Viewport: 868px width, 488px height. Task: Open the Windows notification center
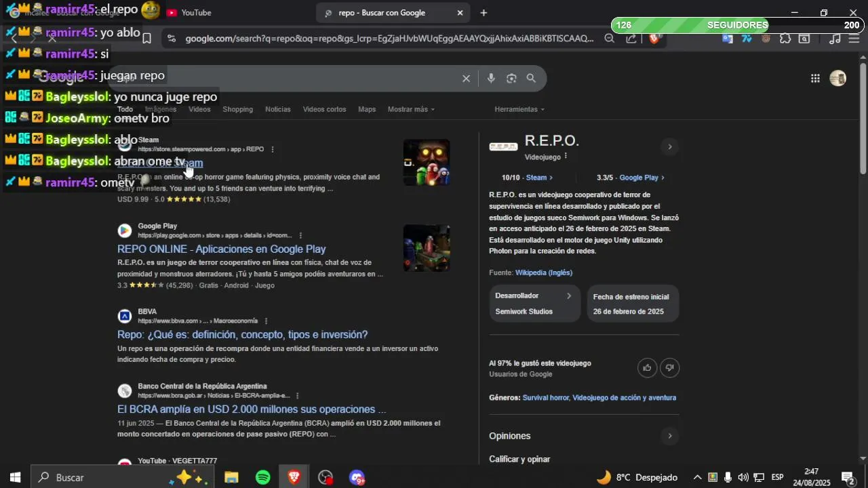(x=847, y=477)
